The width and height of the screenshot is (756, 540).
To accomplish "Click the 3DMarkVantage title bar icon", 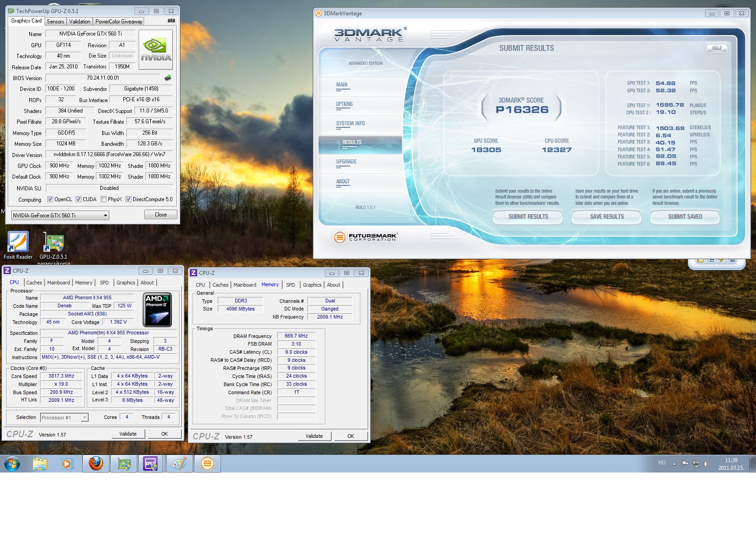I will pyautogui.click(x=319, y=13).
